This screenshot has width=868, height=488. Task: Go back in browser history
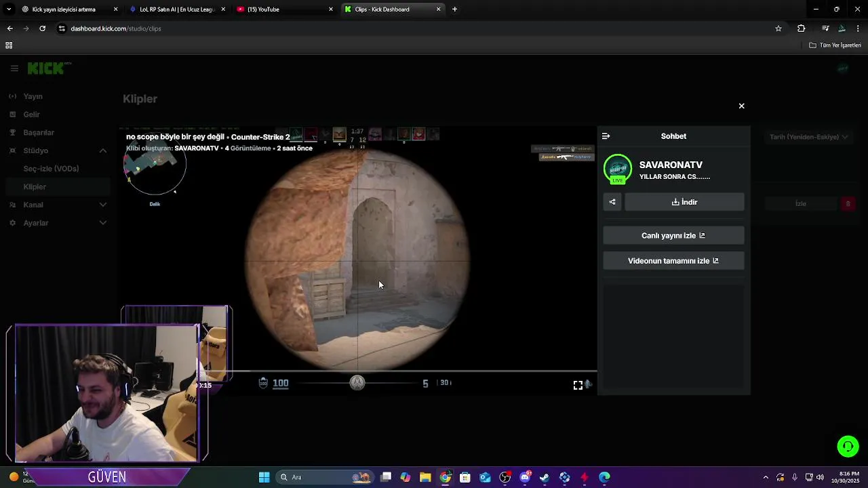point(9,28)
